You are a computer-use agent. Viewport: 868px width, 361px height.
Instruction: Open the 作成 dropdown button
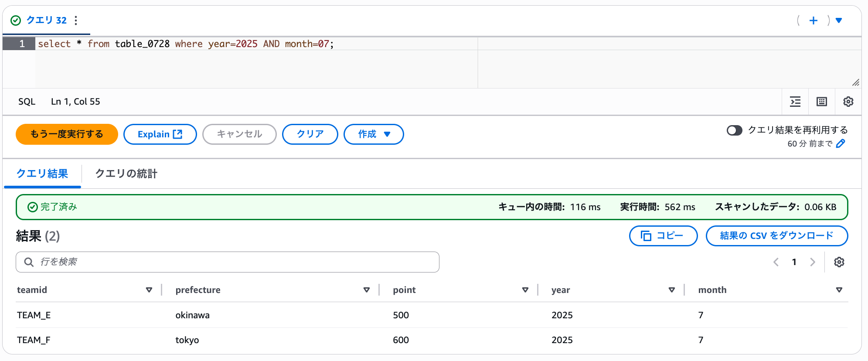tap(374, 134)
